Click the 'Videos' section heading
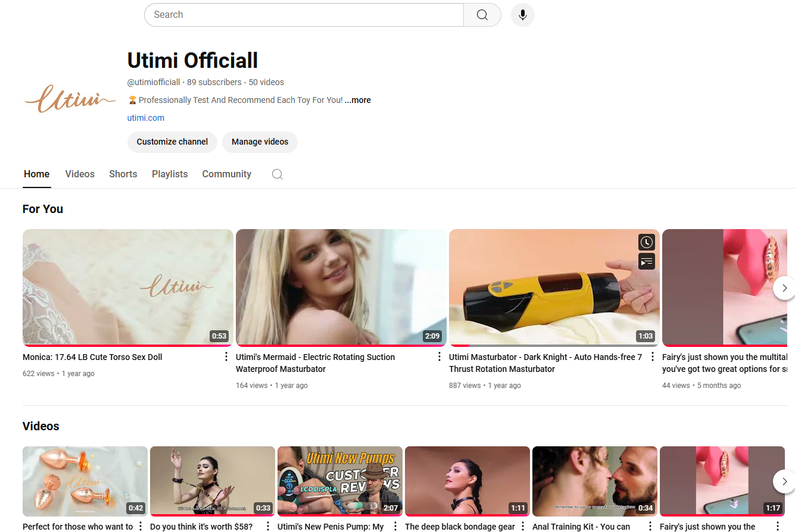This screenshot has width=795, height=532. (41, 426)
